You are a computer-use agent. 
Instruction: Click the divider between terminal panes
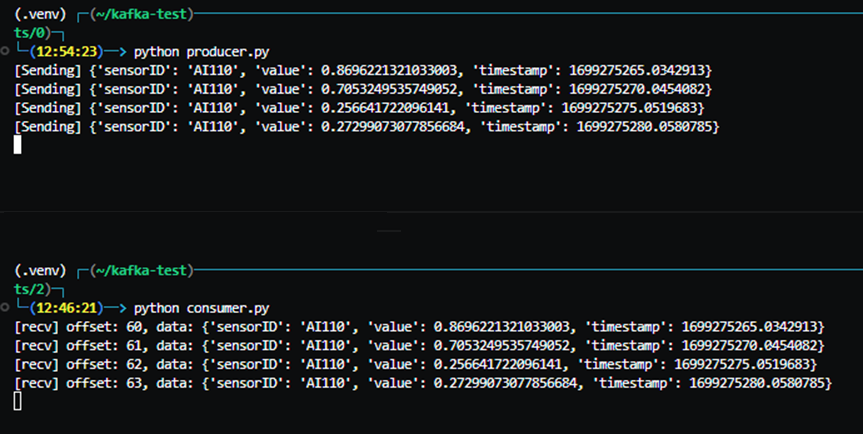432,212
